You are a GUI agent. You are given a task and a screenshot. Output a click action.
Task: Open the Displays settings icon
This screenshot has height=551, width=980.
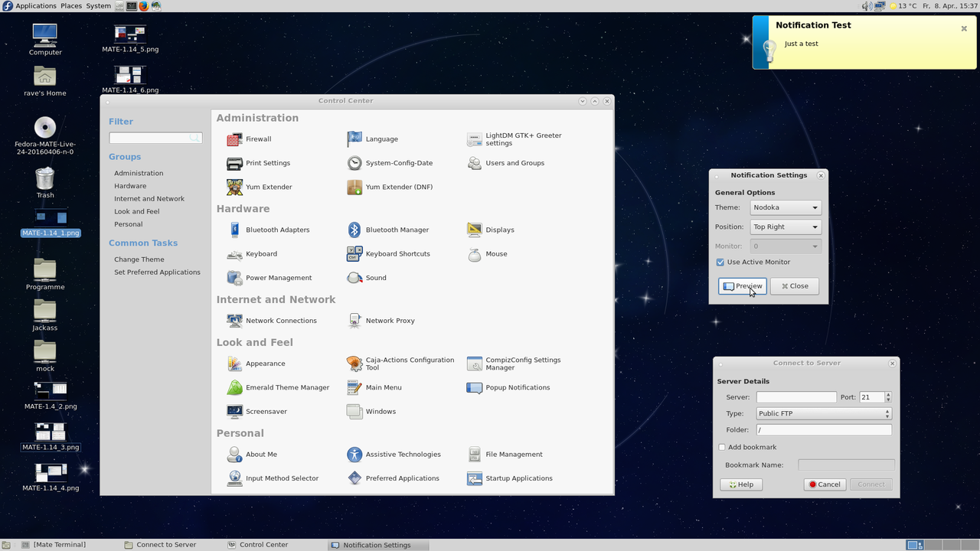[474, 230]
